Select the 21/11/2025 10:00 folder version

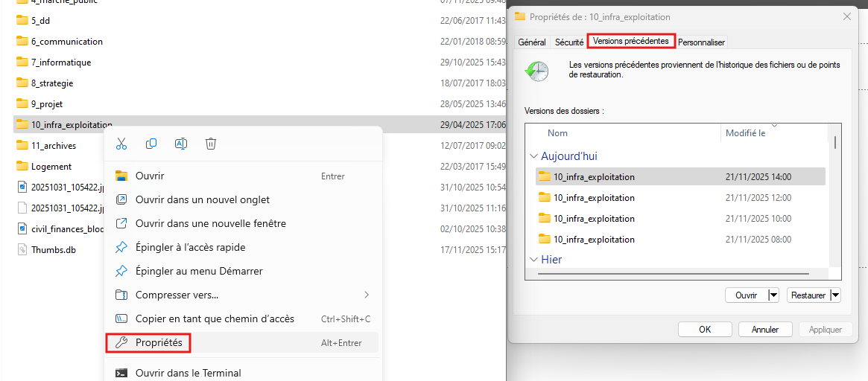pos(681,219)
